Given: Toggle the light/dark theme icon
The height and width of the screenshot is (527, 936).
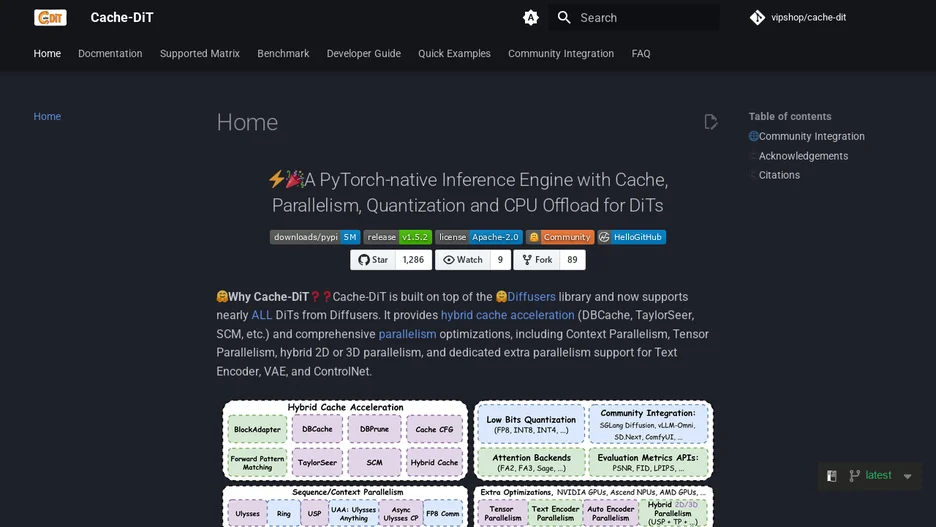Looking at the screenshot, I should [531, 17].
